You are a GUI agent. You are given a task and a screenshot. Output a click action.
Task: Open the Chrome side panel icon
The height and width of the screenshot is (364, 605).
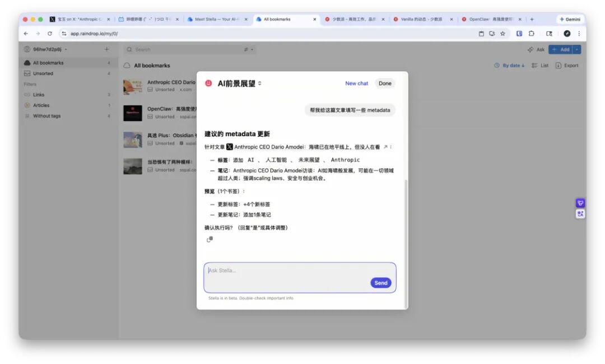549,34
